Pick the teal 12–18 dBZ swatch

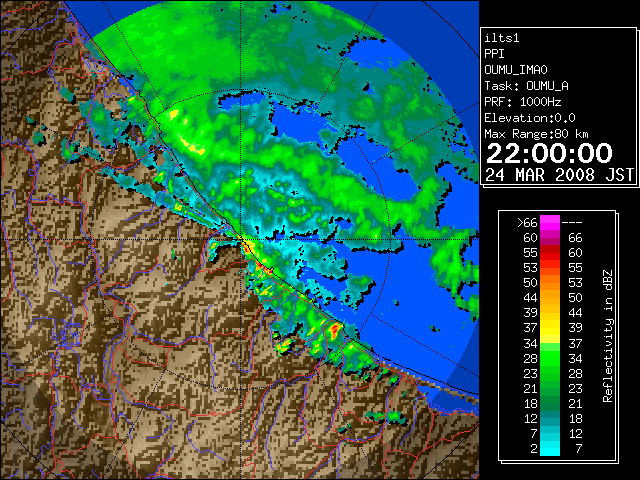pos(550,418)
